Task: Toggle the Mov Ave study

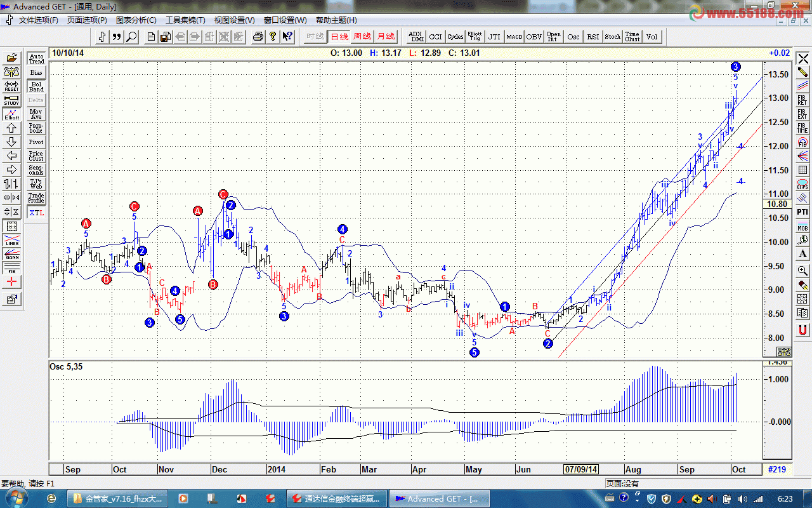Action: coord(36,114)
